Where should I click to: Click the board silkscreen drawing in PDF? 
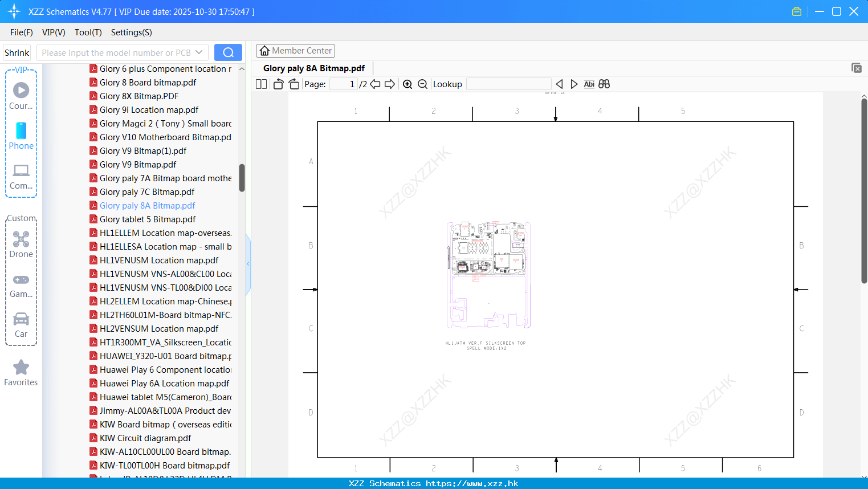click(x=488, y=275)
